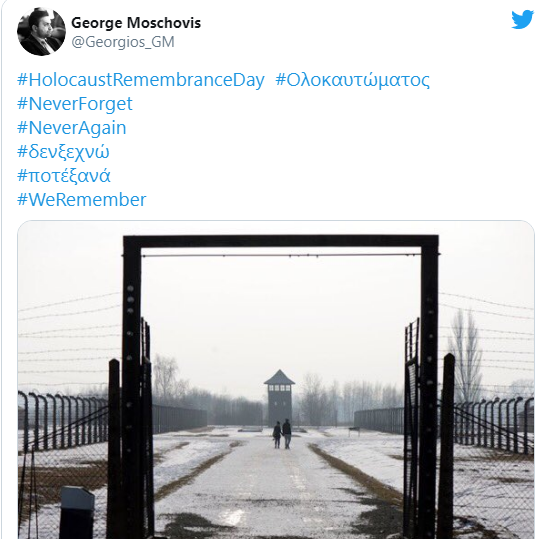
Task: Click the open right gate door in photo
Action: pos(412,427)
